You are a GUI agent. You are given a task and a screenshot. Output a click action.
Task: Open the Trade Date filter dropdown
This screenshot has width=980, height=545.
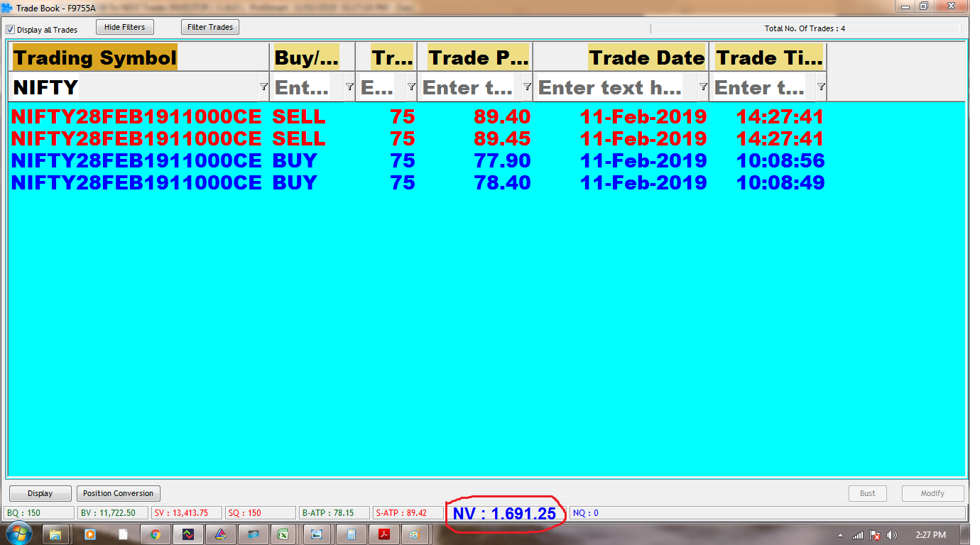(x=703, y=87)
